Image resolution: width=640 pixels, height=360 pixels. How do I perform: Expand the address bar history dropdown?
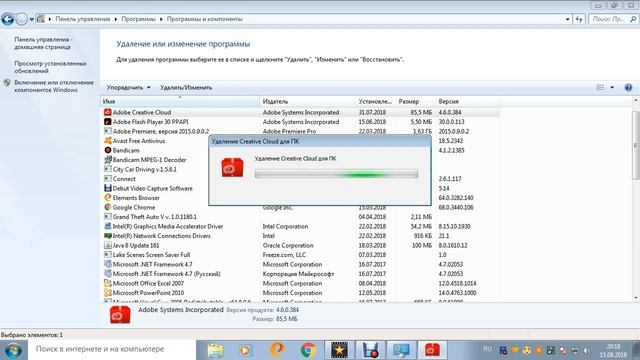[x=567, y=19]
